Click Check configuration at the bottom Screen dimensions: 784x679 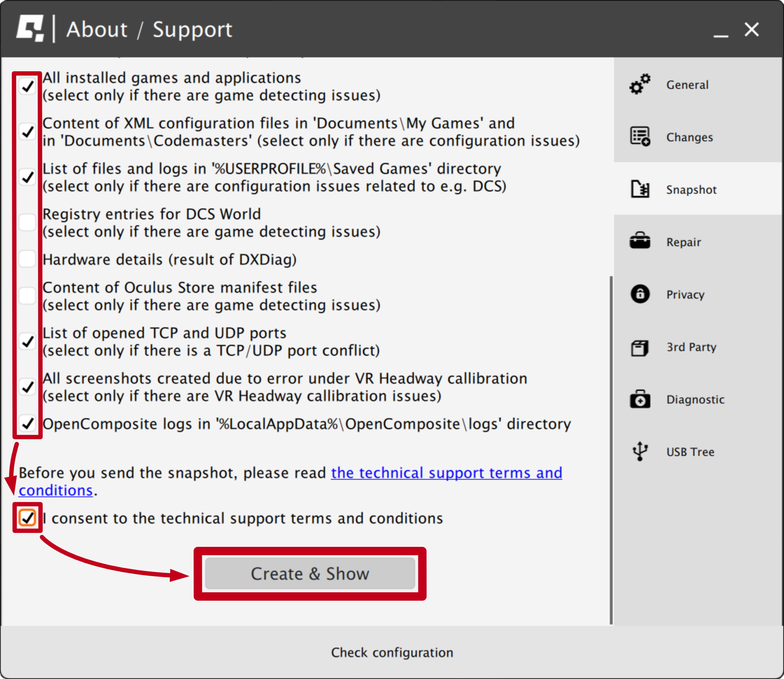pyautogui.click(x=392, y=652)
